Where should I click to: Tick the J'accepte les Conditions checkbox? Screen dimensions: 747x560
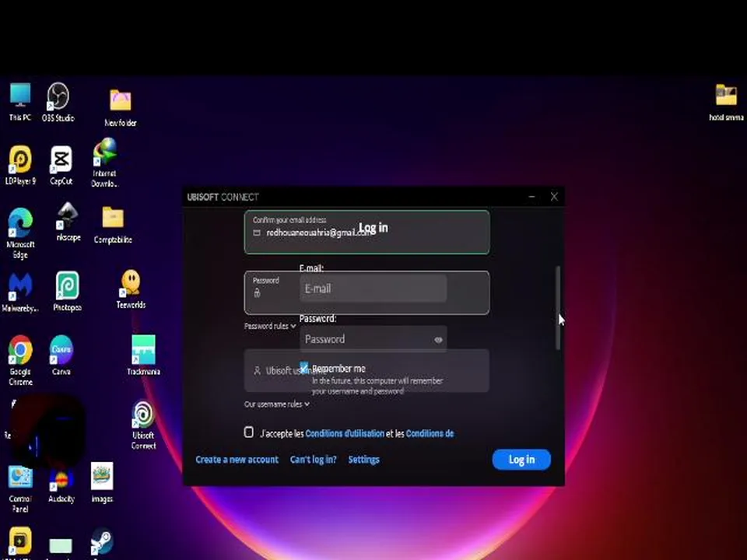tap(249, 432)
